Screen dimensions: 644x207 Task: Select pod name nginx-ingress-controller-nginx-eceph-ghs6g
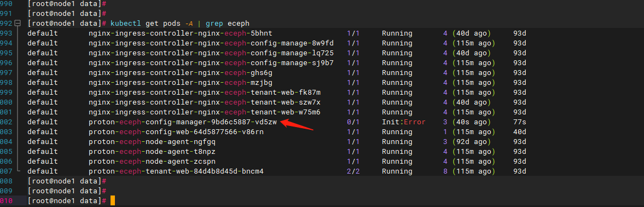(181, 73)
